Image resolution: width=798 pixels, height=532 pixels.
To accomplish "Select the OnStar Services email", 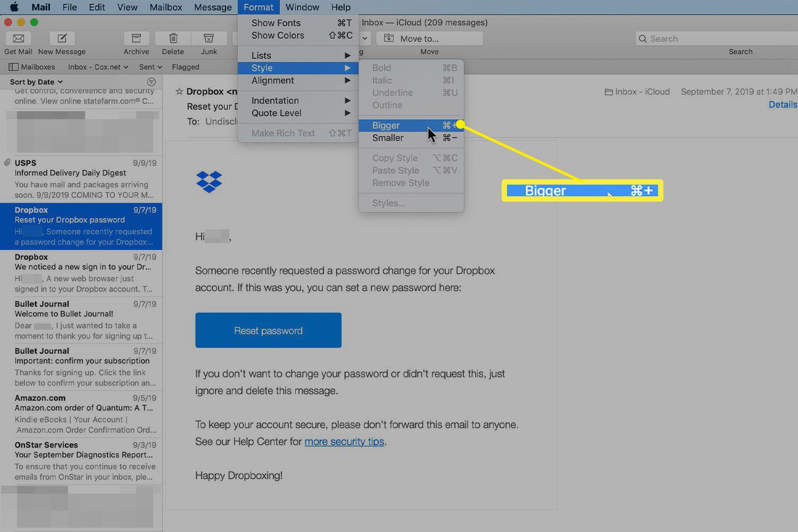I will 81,461.
